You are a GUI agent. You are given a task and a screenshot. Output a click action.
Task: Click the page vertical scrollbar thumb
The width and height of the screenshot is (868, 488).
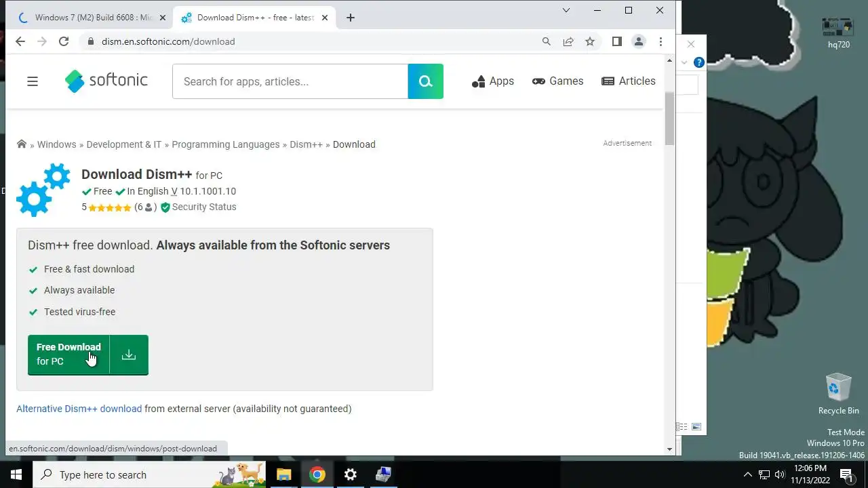(x=670, y=119)
